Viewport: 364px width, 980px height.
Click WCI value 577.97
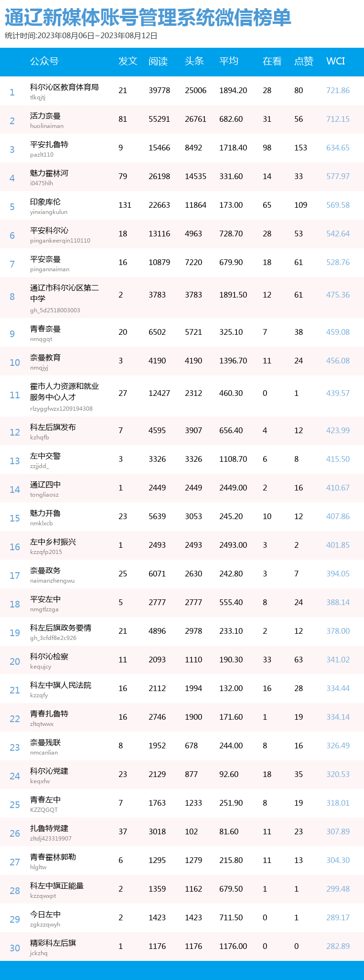tap(338, 176)
